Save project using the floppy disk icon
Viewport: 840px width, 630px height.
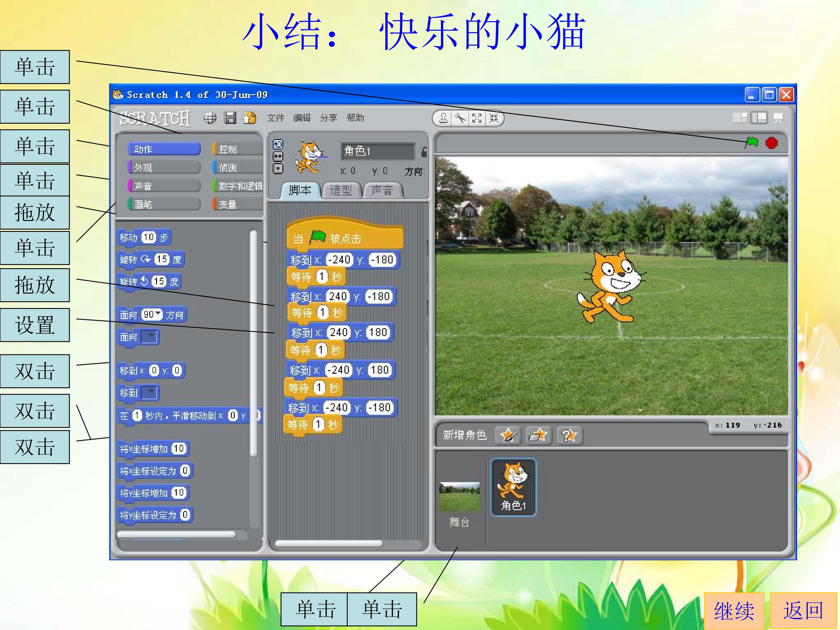click(x=230, y=118)
